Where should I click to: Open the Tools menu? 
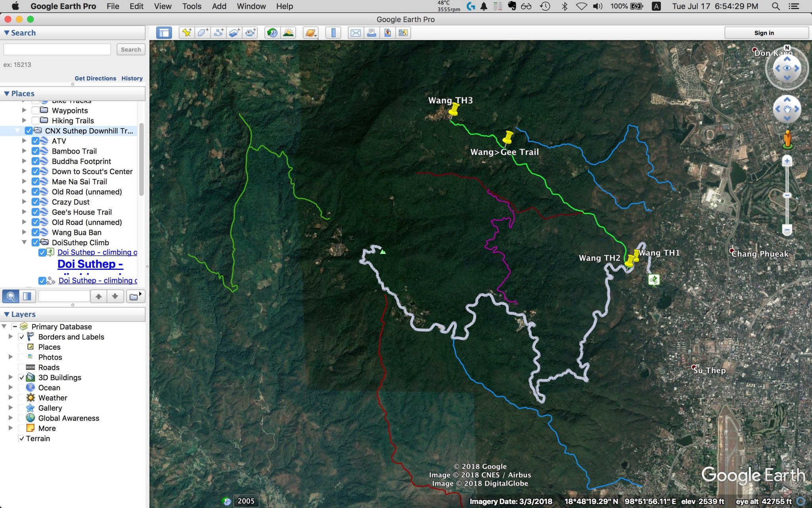(192, 6)
